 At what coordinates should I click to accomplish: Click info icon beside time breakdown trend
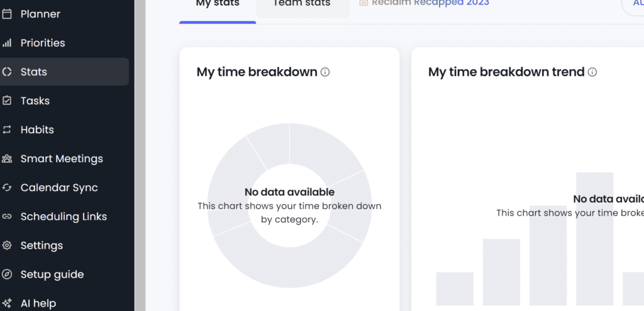pos(592,72)
